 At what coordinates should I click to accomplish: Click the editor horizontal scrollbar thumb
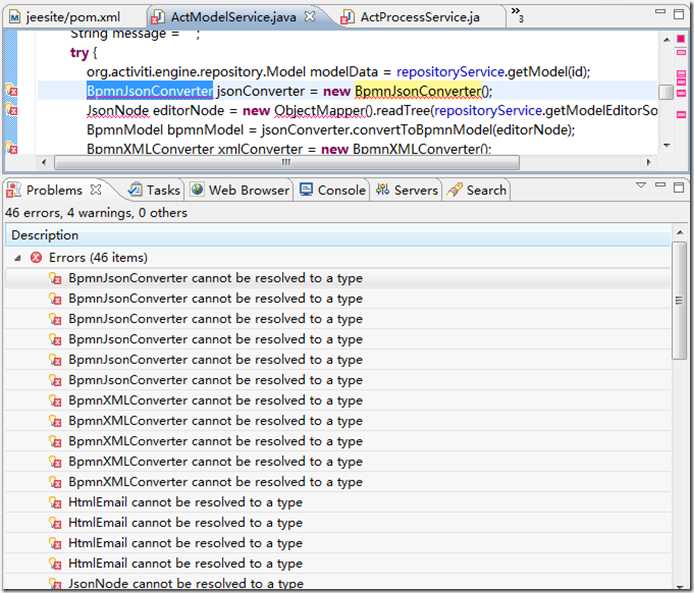(x=286, y=162)
